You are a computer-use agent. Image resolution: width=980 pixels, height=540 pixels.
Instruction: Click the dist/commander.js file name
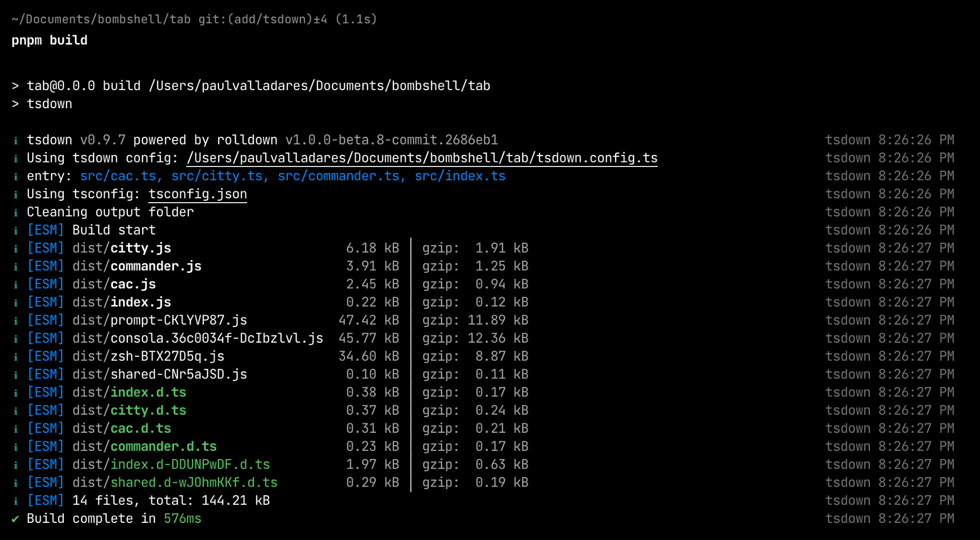tap(137, 266)
